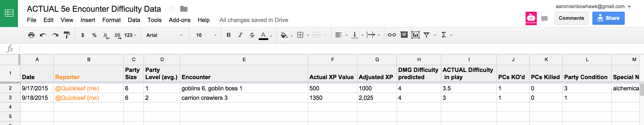644x125 pixels.
Task: Select cell 'carrion crawlers 3'
Action: (x=244, y=98)
